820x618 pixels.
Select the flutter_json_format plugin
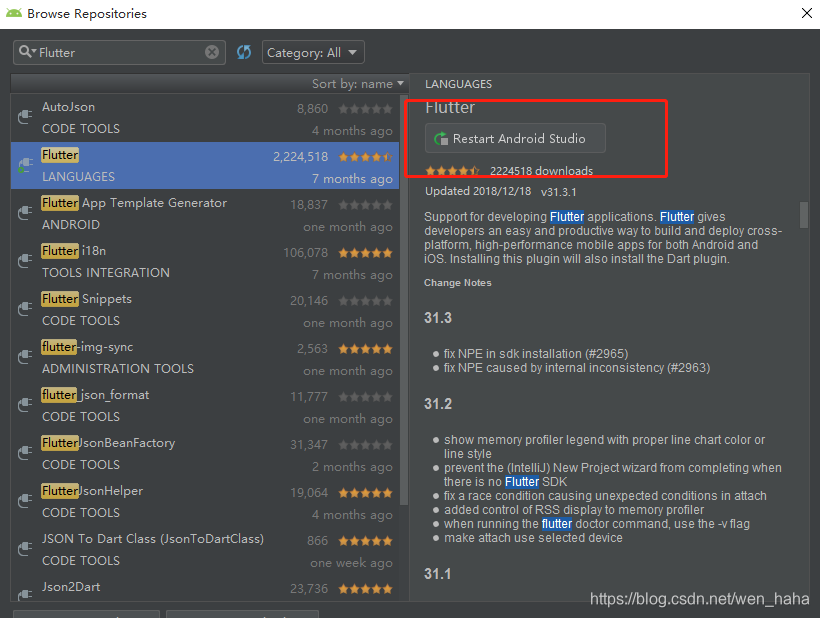coord(205,406)
